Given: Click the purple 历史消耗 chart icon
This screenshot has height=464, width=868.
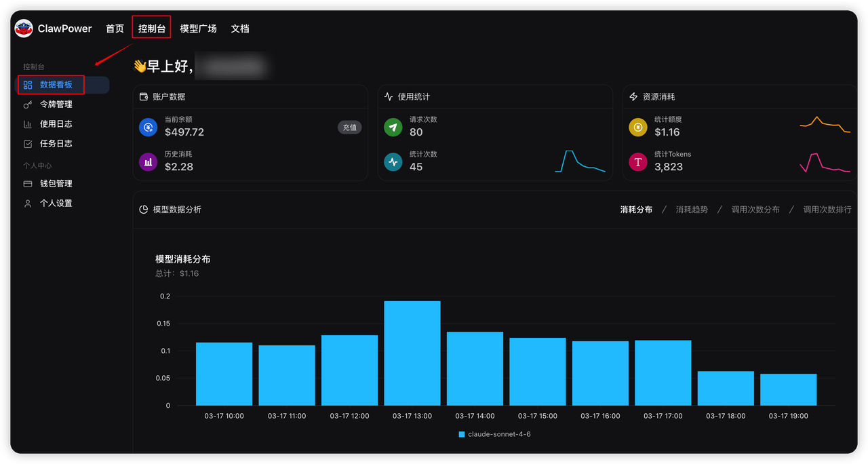Looking at the screenshot, I should click(x=148, y=161).
